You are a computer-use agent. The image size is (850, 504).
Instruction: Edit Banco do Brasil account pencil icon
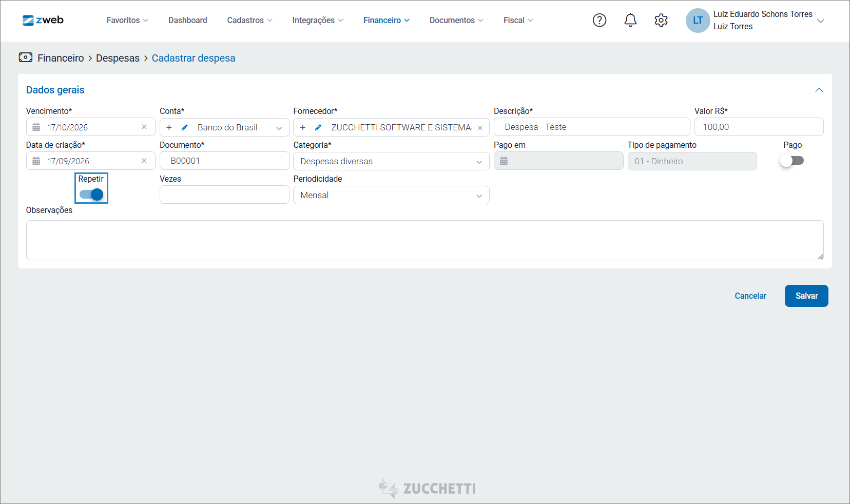(185, 127)
